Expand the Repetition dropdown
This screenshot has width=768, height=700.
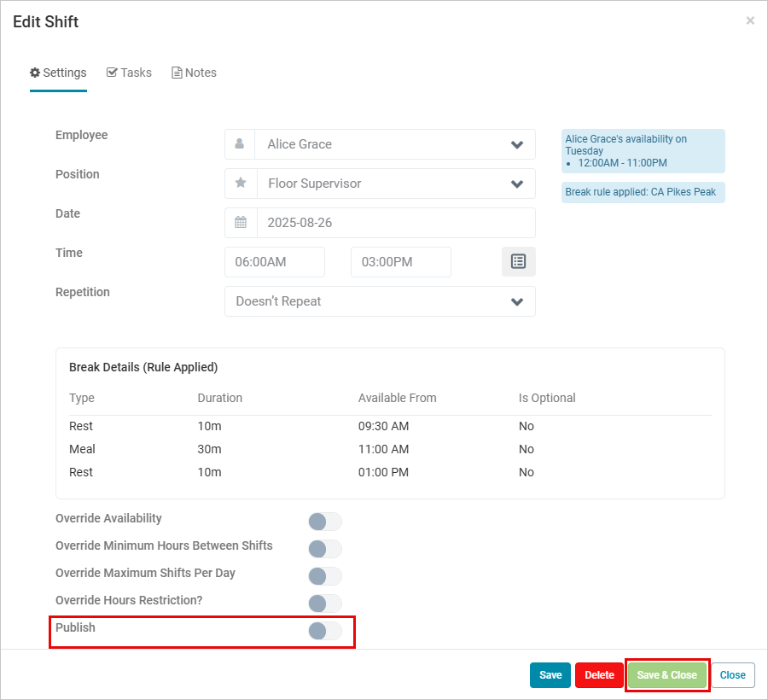pos(380,301)
